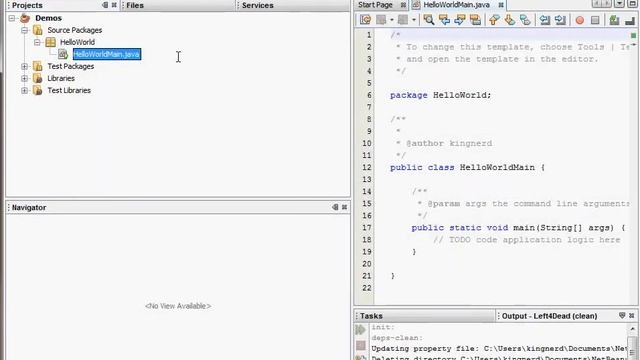
Task: Close the Projects panel
Action: tap(114, 5)
